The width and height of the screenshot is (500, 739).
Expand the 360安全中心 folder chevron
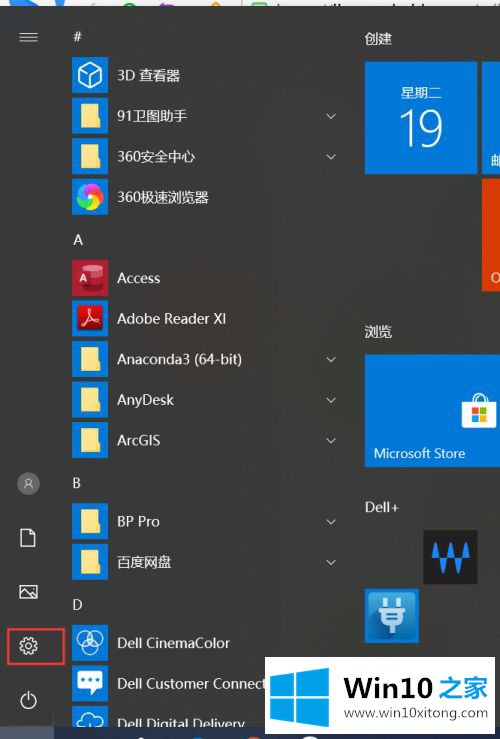pos(331,156)
